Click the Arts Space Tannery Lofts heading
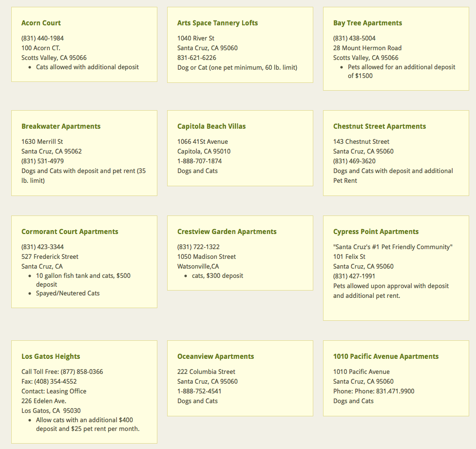 (217, 23)
